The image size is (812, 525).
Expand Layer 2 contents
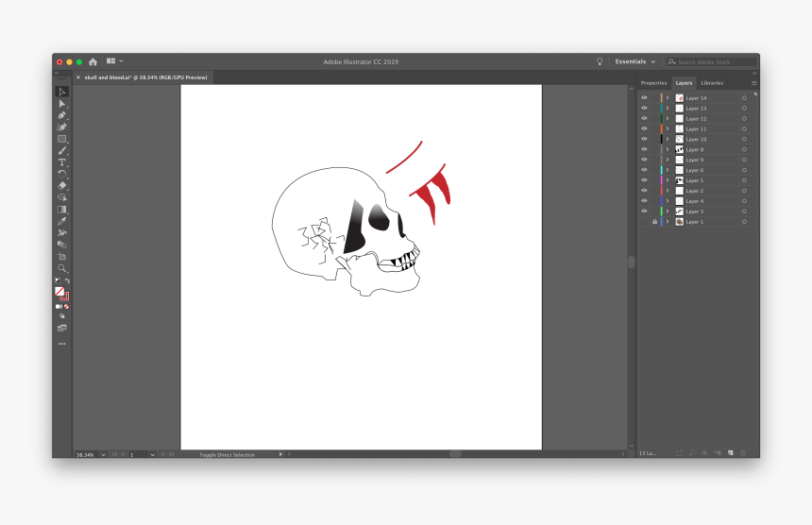point(668,191)
